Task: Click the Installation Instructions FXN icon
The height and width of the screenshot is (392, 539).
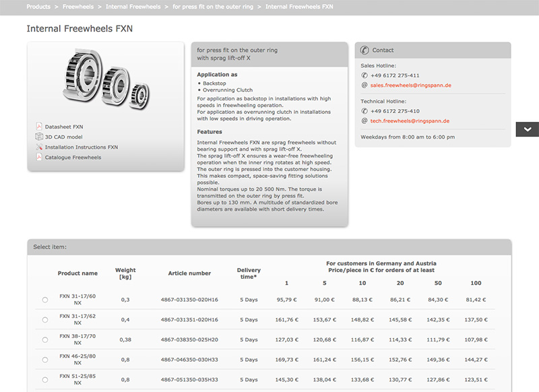Action: [x=39, y=147]
